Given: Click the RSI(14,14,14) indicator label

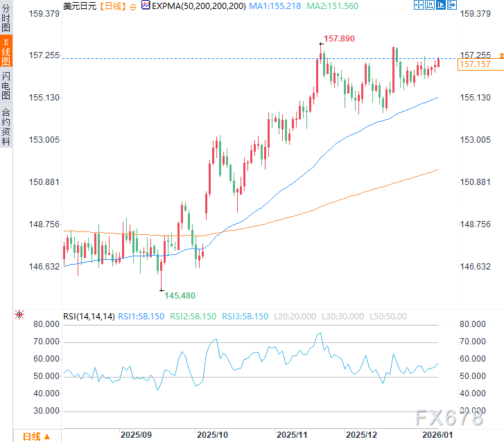Looking at the screenshot, I should [x=89, y=317].
